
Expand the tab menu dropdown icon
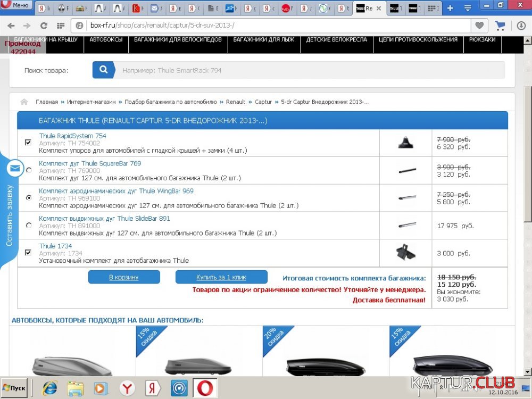coord(468,9)
